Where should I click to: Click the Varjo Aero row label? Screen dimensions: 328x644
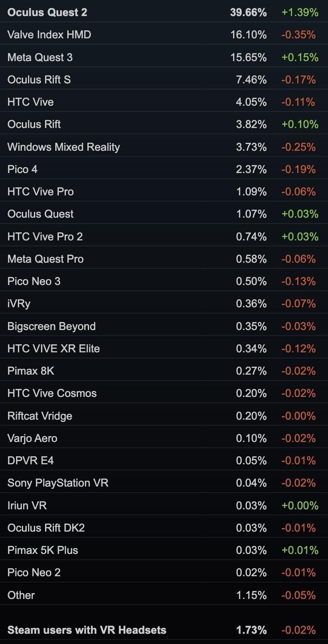tap(32, 438)
